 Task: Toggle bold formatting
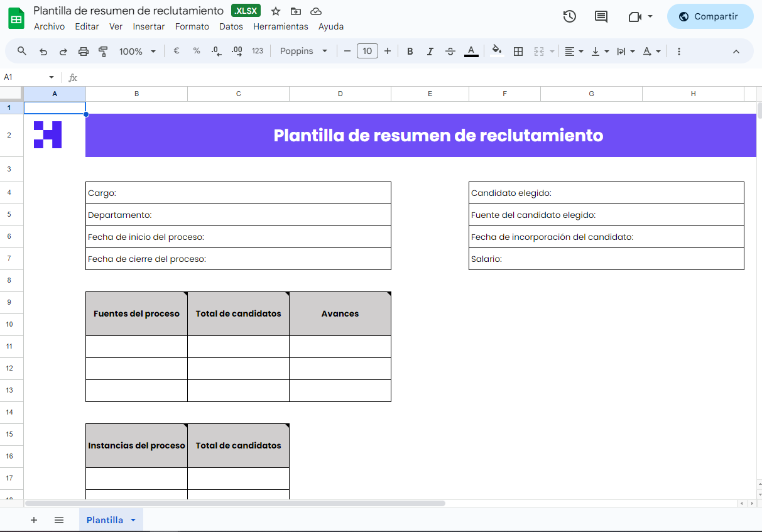point(410,51)
